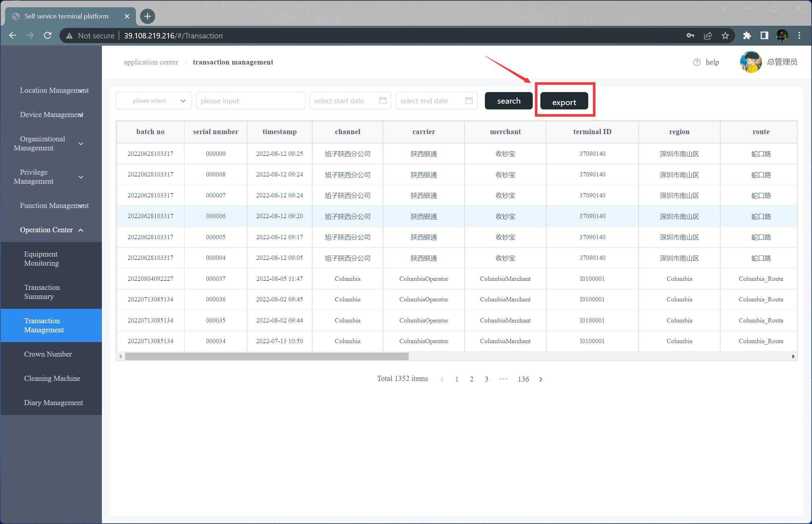Click the search button

pyautogui.click(x=508, y=101)
